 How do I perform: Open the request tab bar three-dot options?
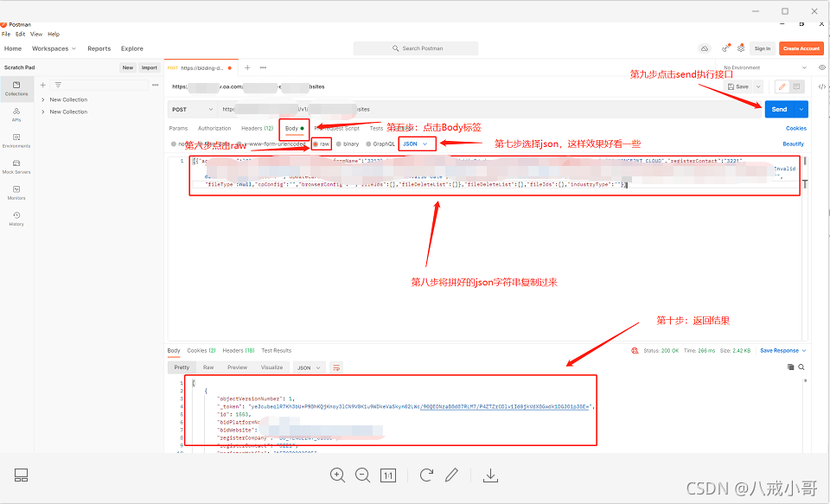[263, 67]
